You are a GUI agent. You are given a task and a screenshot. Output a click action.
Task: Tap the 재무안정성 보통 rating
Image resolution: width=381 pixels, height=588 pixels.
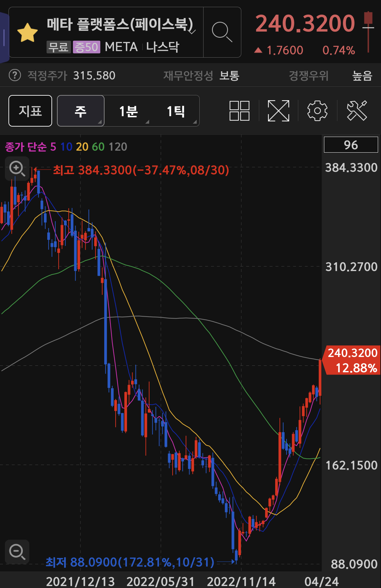pos(201,75)
